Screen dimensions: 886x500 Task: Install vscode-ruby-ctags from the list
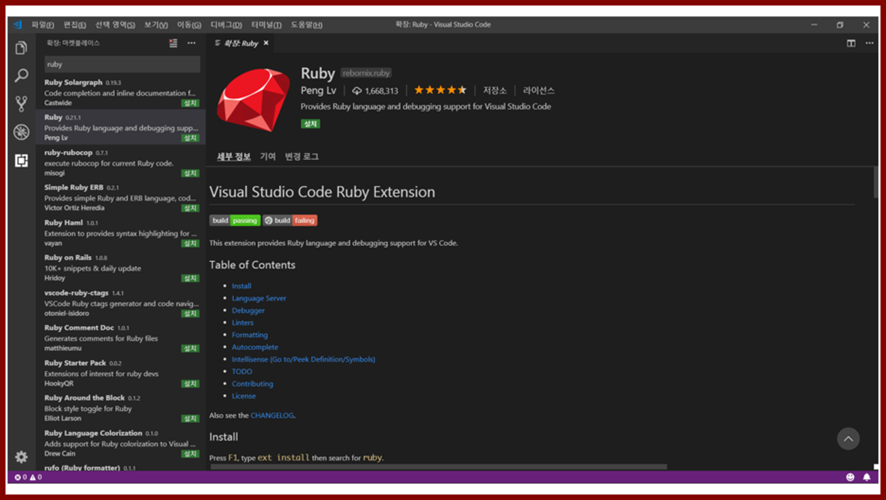[x=190, y=314]
